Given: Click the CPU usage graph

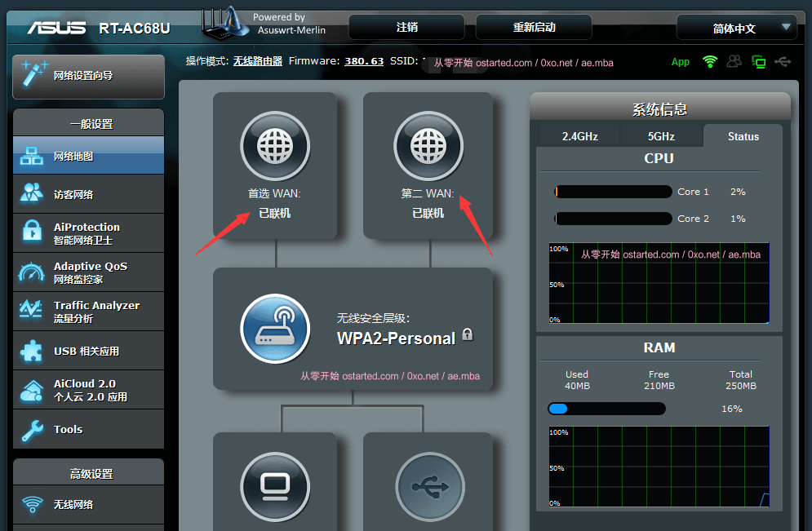Looking at the screenshot, I should tap(659, 283).
